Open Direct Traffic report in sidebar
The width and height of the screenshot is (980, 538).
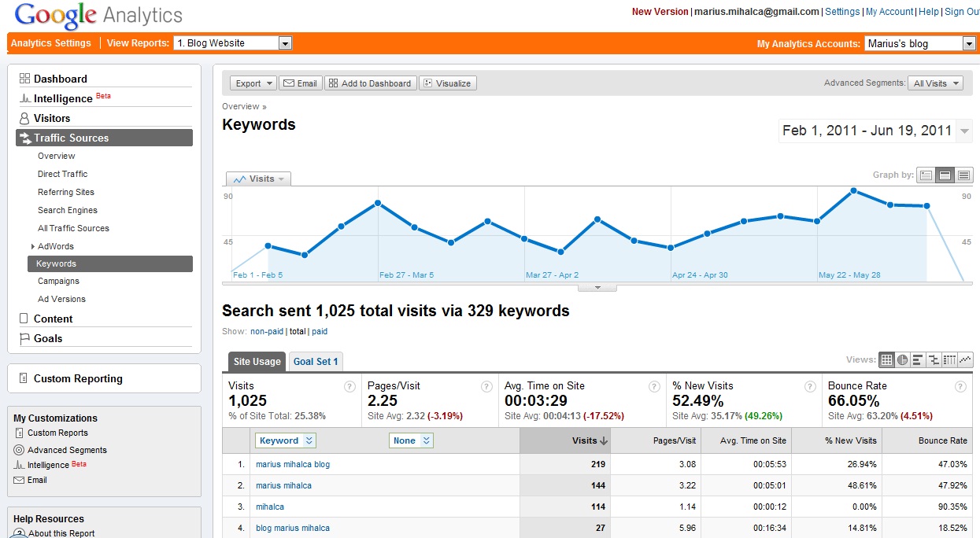pyautogui.click(x=63, y=174)
